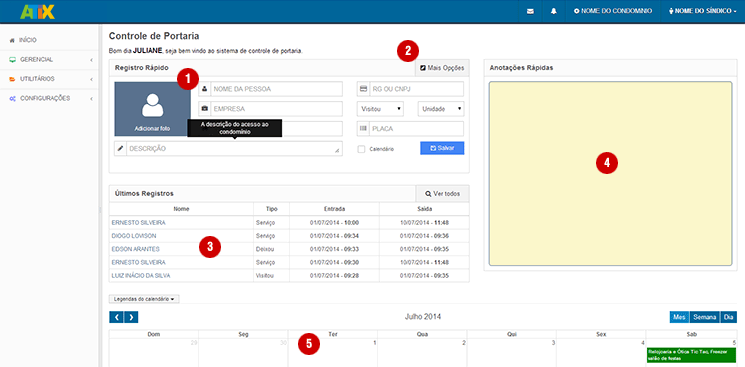Click Ver todos button
The width and height of the screenshot is (745, 367).
[x=442, y=193]
